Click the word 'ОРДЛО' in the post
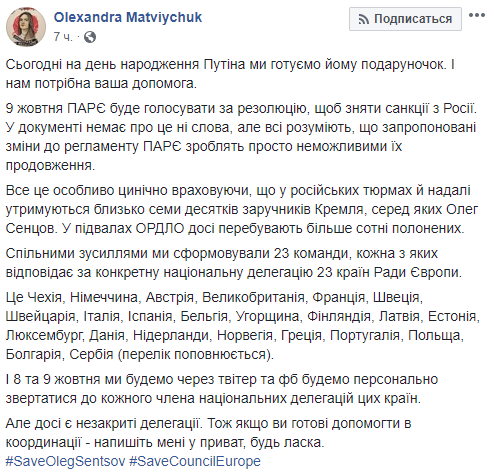This screenshot has height=474, width=494. tap(160, 228)
